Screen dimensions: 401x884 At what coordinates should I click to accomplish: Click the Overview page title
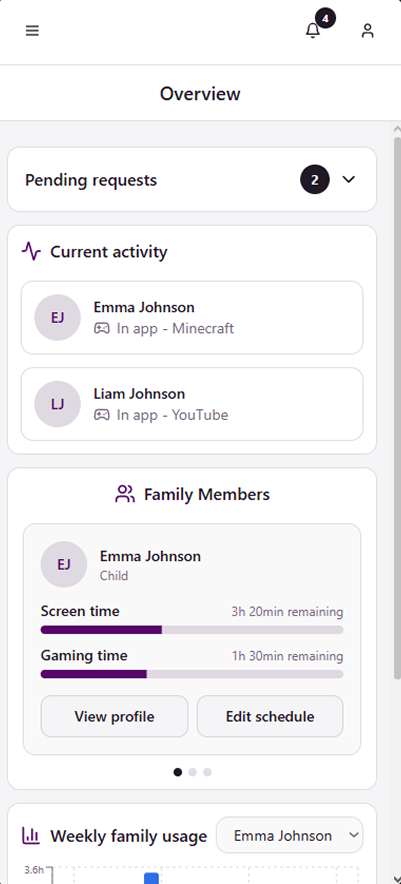[x=200, y=94]
